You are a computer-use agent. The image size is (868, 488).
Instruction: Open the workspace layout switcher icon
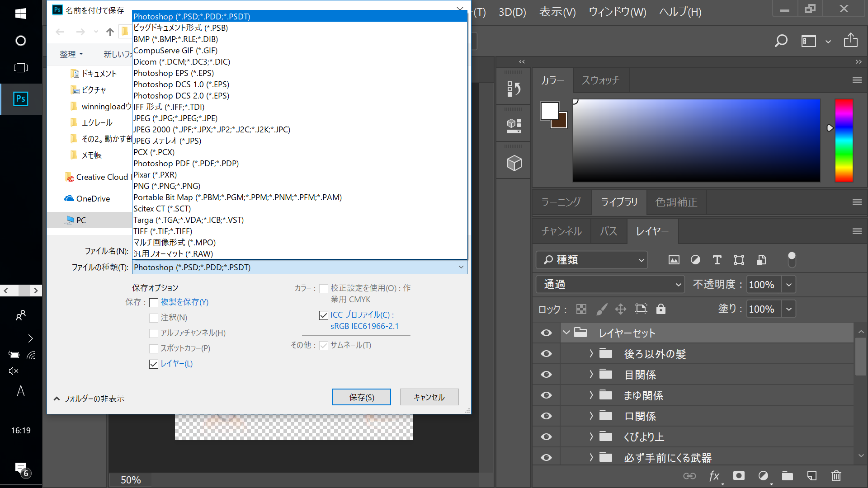(x=809, y=41)
